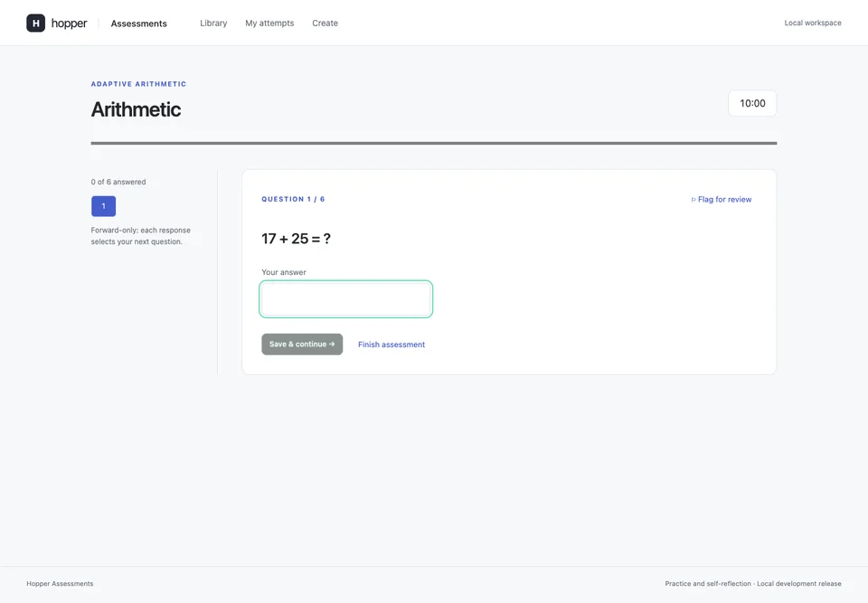The height and width of the screenshot is (603, 868).
Task: Click the 'Practice and self-reflection' footer text
Action: click(x=753, y=584)
